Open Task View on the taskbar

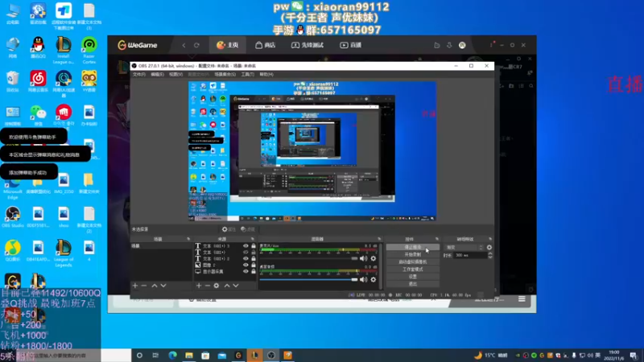tap(155, 356)
